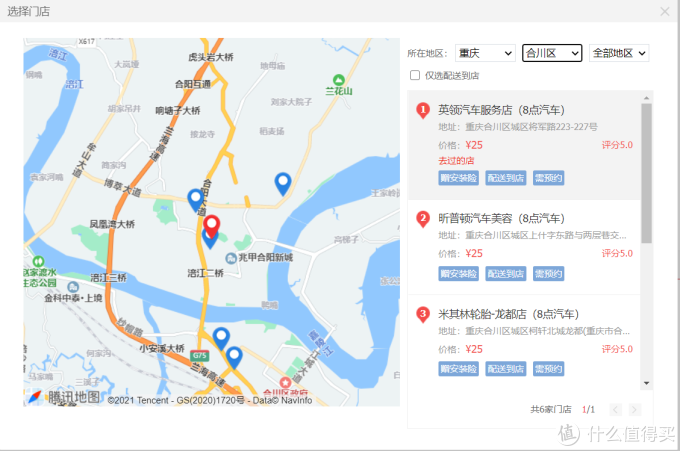
Task: Click 涪江二桥 label on map
Action: tap(206, 273)
